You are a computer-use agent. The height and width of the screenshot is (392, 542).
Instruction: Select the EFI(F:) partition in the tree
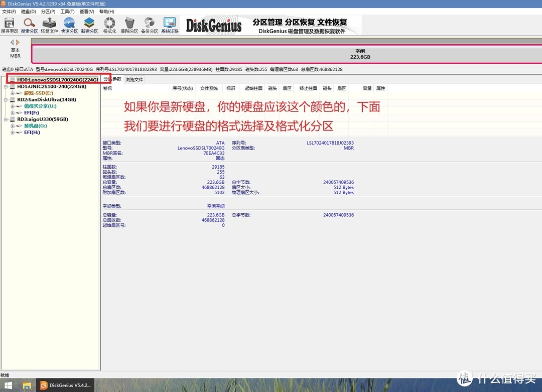[31, 113]
